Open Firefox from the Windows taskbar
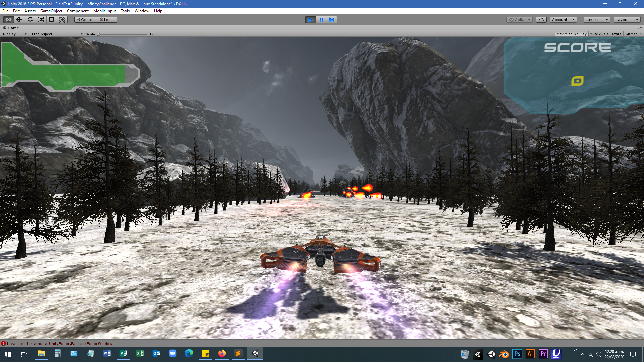This screenshot has width=644, height=362. tap(222, 354)
